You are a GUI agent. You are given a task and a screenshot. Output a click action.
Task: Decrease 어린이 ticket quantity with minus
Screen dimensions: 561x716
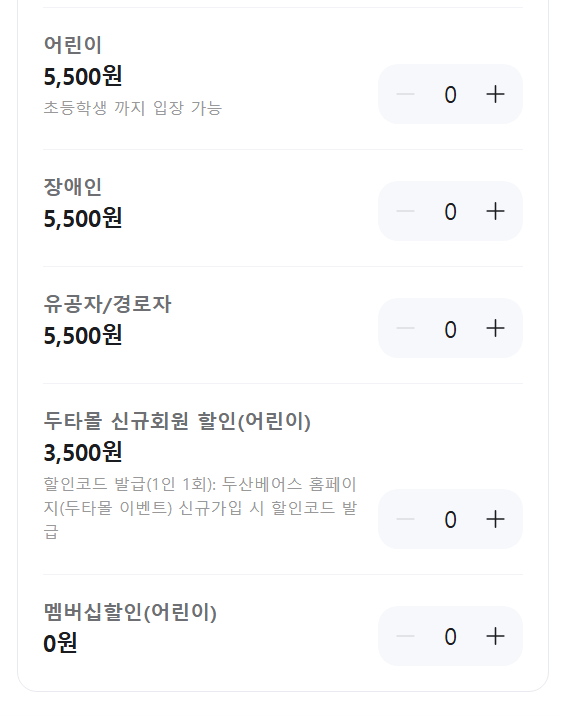(405, 94)
